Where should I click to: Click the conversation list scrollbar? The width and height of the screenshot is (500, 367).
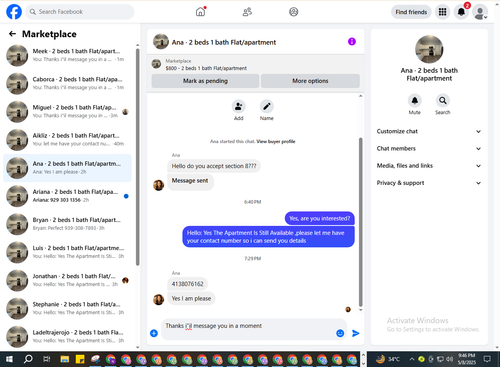(137, 157)
